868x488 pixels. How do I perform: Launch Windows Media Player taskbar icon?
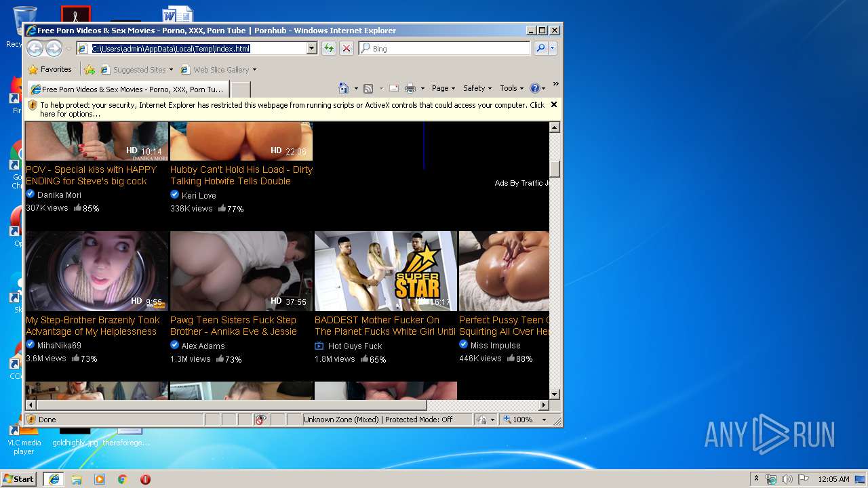pyautogui.click(x=100, y=479)
